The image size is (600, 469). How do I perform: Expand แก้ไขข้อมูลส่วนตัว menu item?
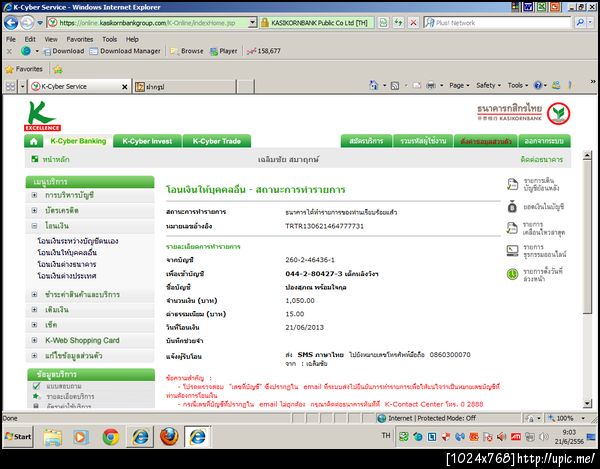[34, 355]
